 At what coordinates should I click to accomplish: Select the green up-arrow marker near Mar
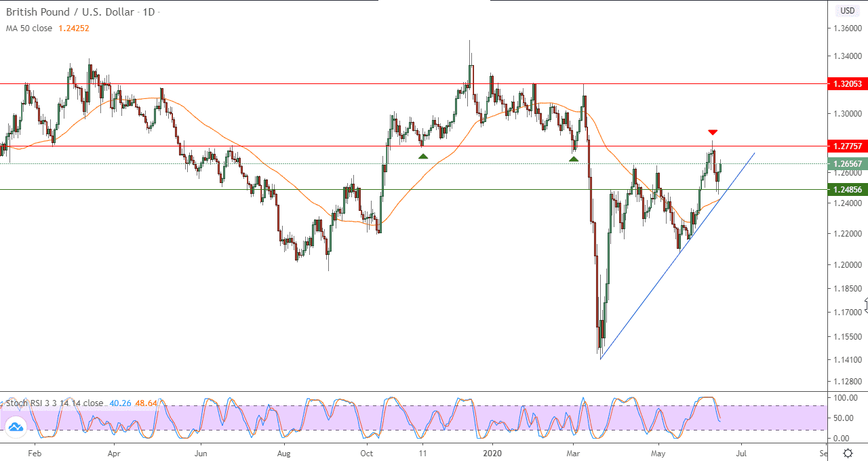tap(574, 159)
